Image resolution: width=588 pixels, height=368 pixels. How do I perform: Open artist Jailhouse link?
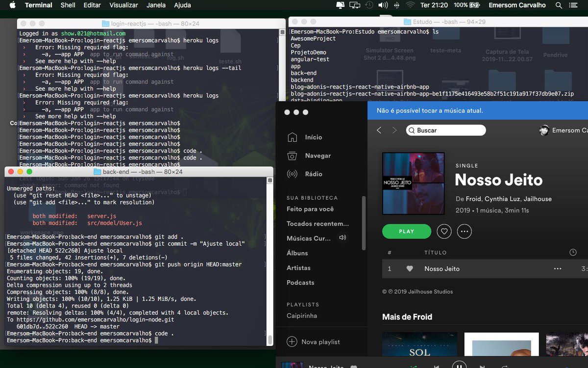coord(538,199)
